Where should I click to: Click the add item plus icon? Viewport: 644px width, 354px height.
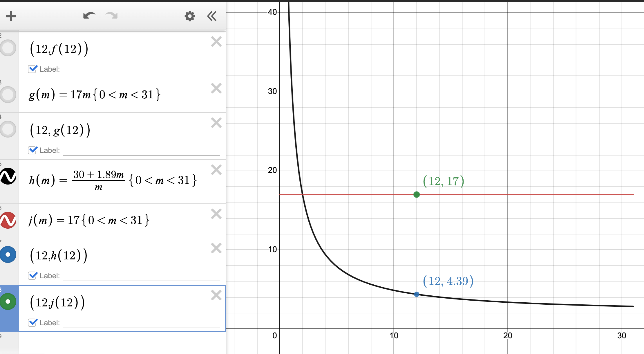(x=11, y=16)
